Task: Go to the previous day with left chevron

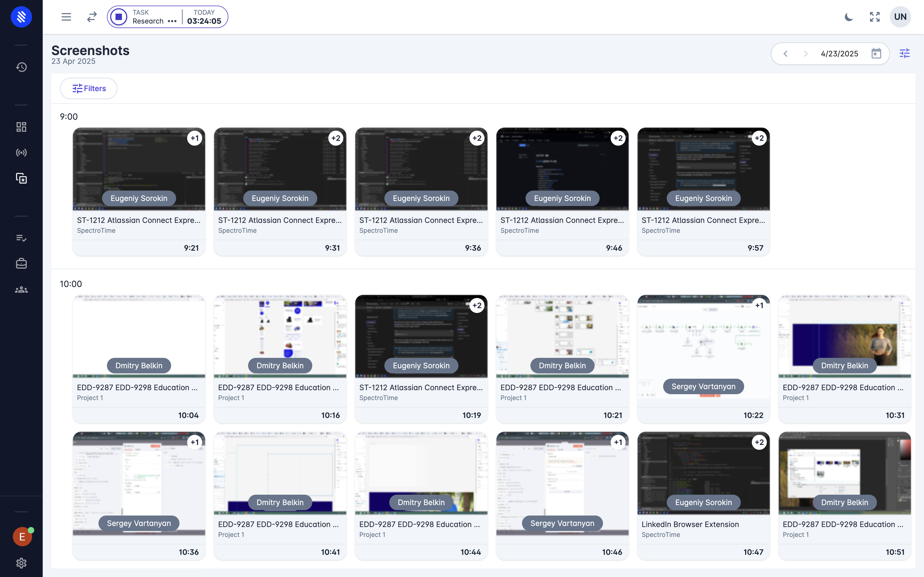Action: tap(786, 54)
